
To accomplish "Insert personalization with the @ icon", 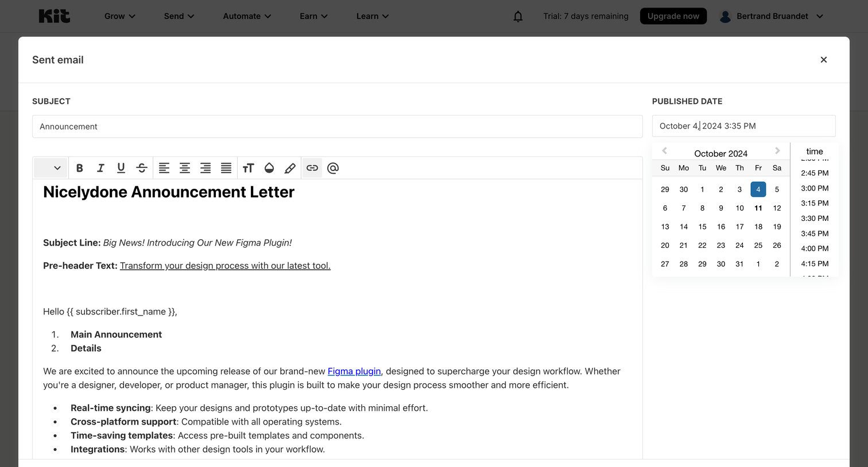I will pos(333,168).
